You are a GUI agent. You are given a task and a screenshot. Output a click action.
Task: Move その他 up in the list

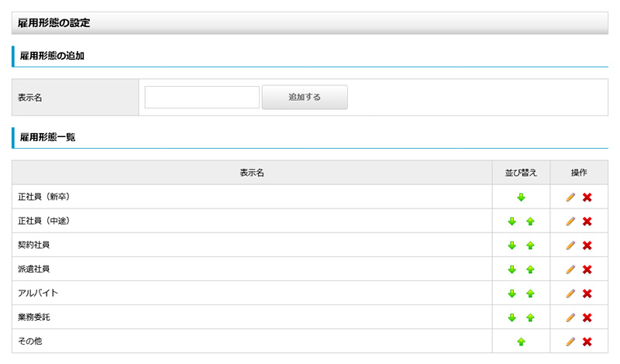click(521, 342)
